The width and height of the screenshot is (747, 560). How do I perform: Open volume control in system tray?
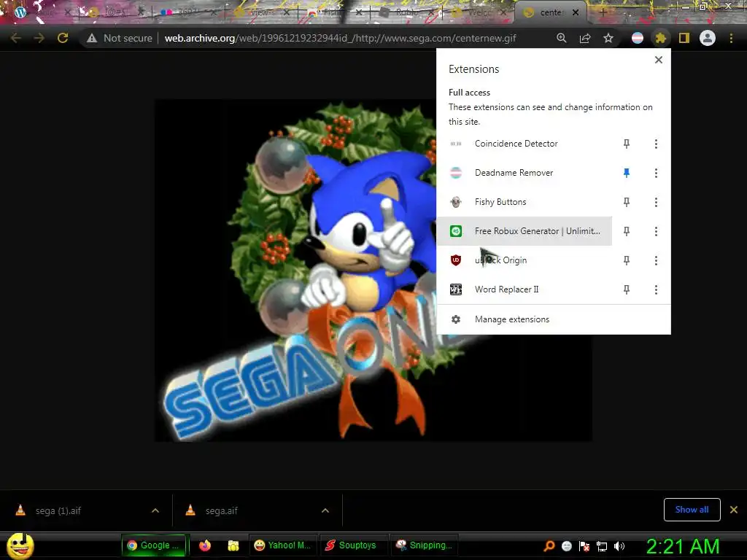(x=619, y=546)
